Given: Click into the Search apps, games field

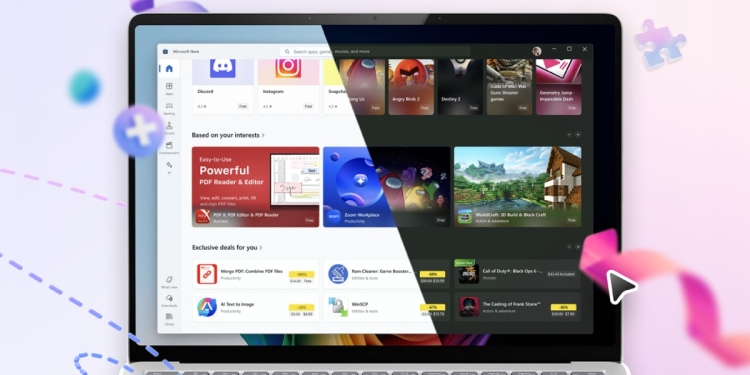Looking at the screenshot, I should point(375,51).
